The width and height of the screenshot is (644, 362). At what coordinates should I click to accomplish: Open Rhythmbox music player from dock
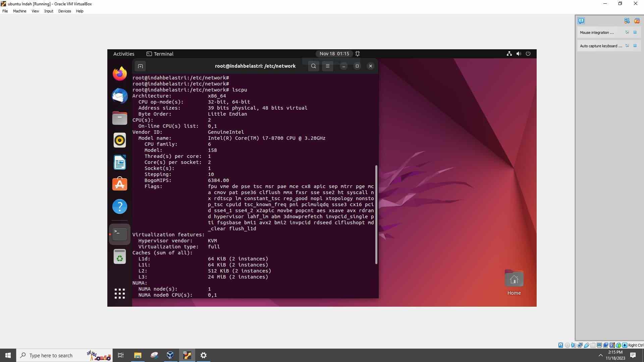120,140
